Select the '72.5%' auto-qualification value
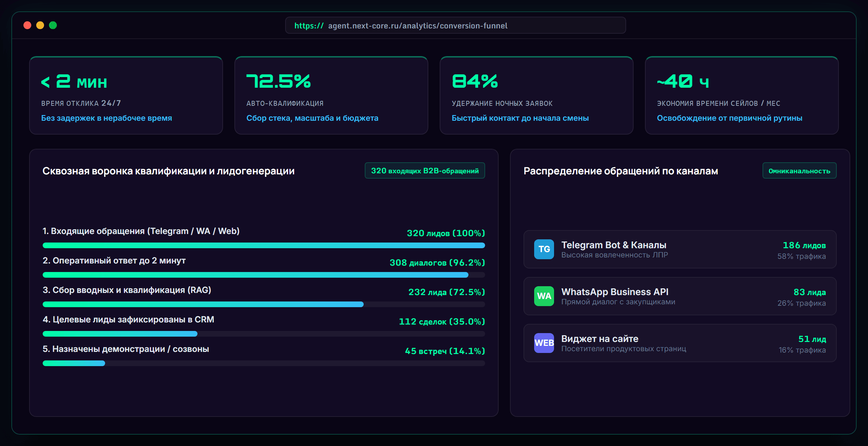Image resolution: width=868 pixels, height=446 pixels. [x=278, y=81]
